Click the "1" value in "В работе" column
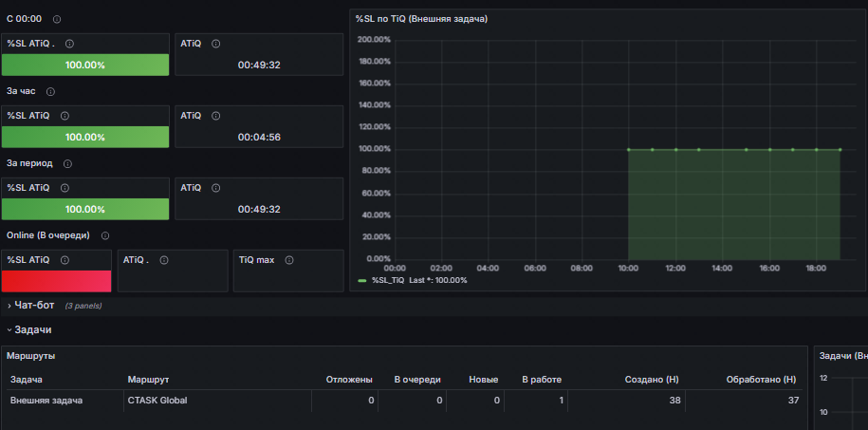The image size is (868, 430). point(562,400)
